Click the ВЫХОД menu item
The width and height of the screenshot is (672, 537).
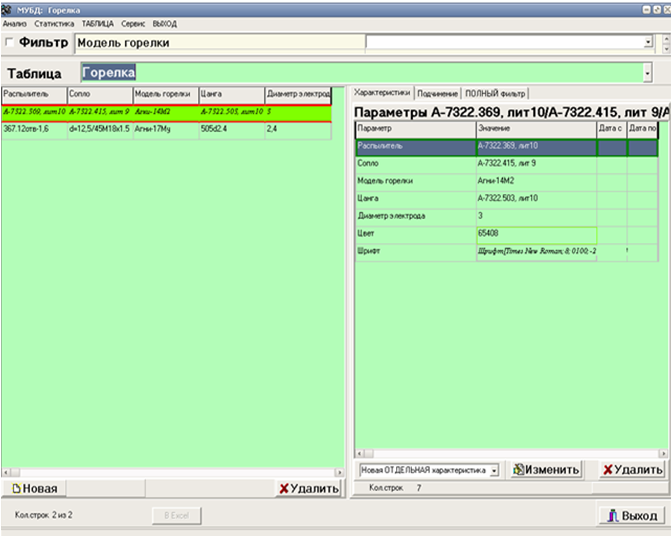(x=165, y=24)
